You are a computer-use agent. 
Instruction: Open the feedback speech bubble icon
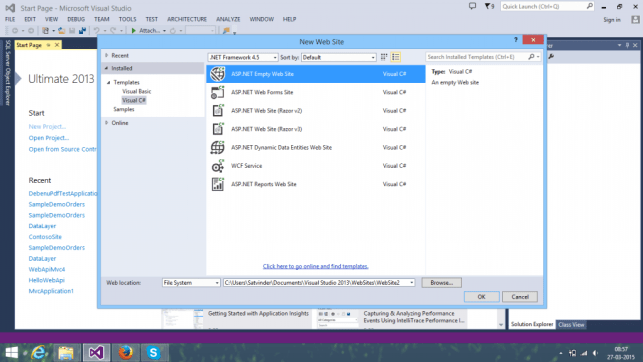472,6
